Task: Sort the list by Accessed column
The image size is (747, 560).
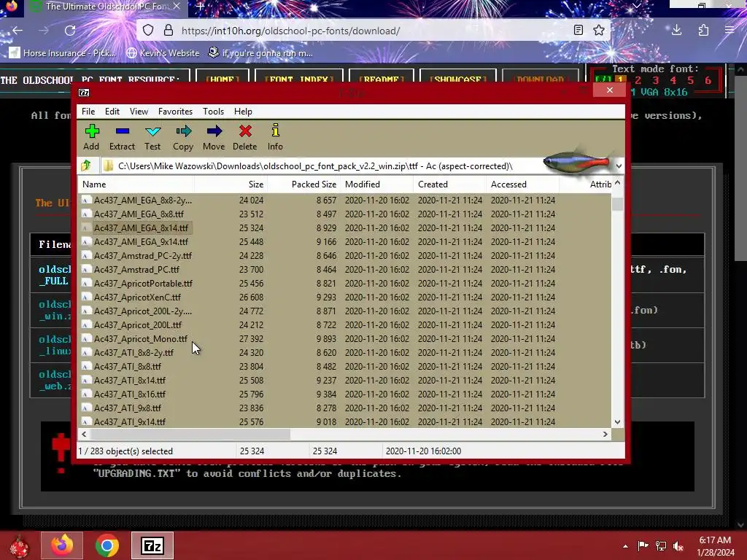Action: 522,184
